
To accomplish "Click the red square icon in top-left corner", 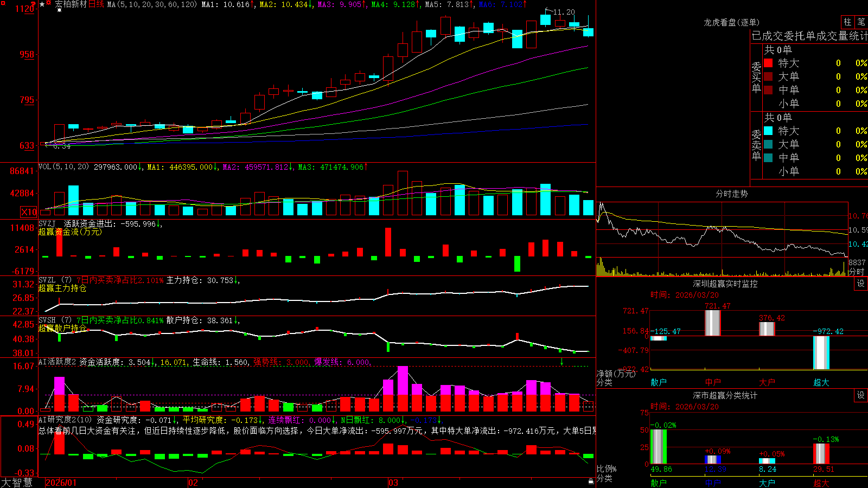I will click(x=3, y=3).
